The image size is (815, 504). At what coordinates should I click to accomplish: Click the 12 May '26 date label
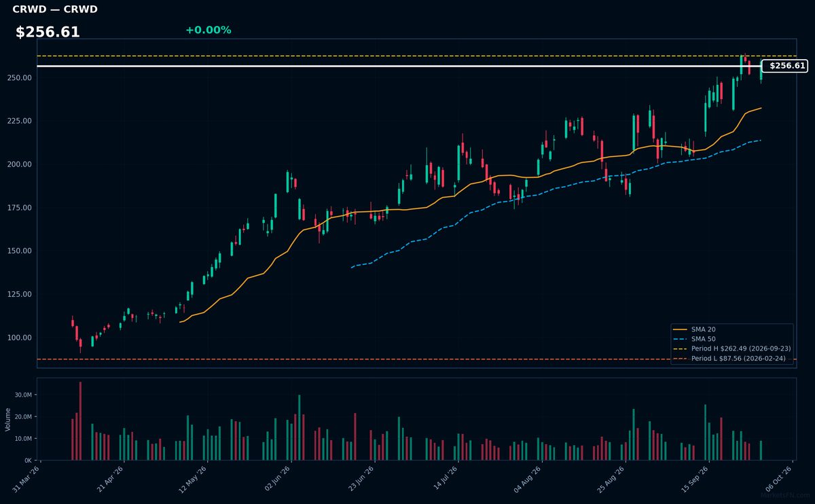tap(194, 478)
